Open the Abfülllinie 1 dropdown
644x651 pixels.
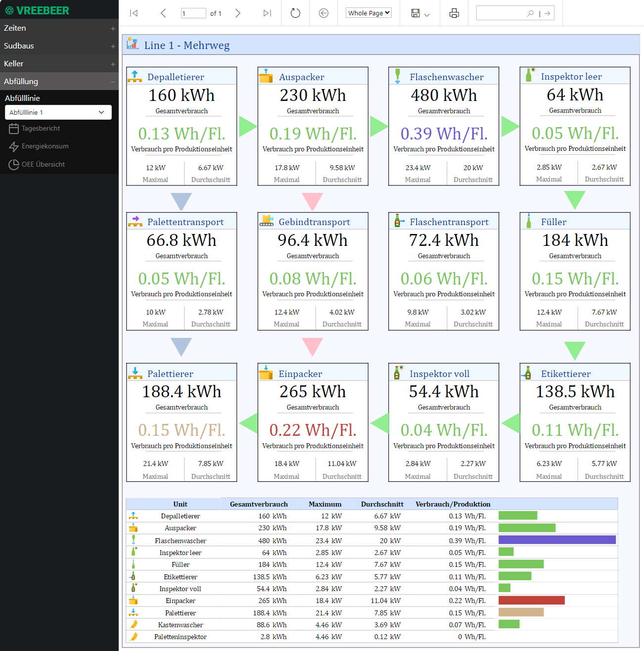[x=58, y=112]
